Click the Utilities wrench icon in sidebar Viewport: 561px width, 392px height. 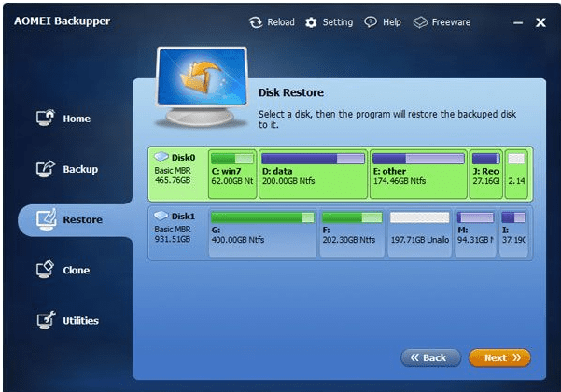click(x=46, y=320)
